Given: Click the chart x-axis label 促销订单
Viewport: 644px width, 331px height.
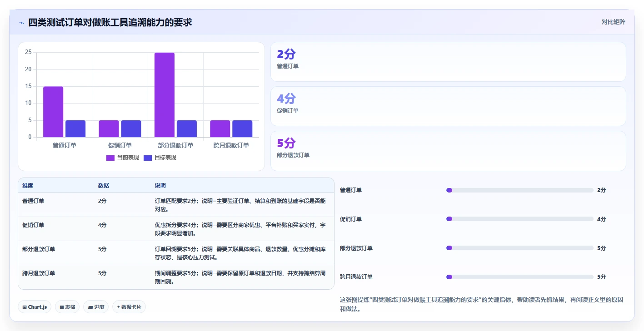Looking at the screenshot, I should coord(120,145).
